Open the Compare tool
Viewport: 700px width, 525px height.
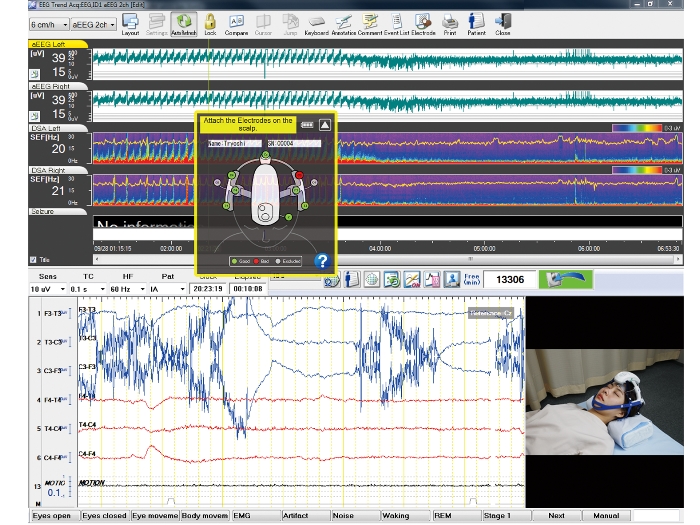pyautogui.click(x=237, y=23)
